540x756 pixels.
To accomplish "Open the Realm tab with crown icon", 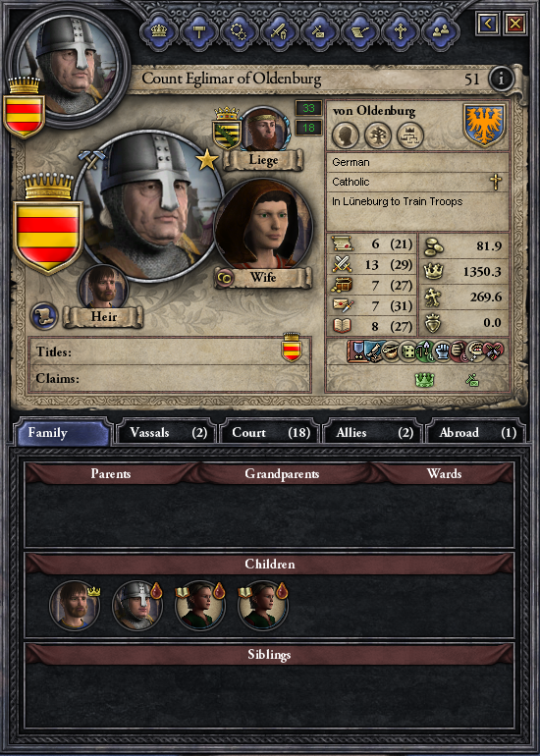I will (159, 30).
